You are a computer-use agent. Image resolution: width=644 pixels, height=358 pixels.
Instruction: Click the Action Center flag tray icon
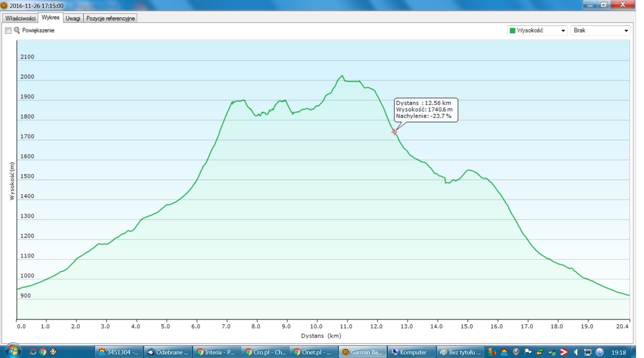click(528, 352)
